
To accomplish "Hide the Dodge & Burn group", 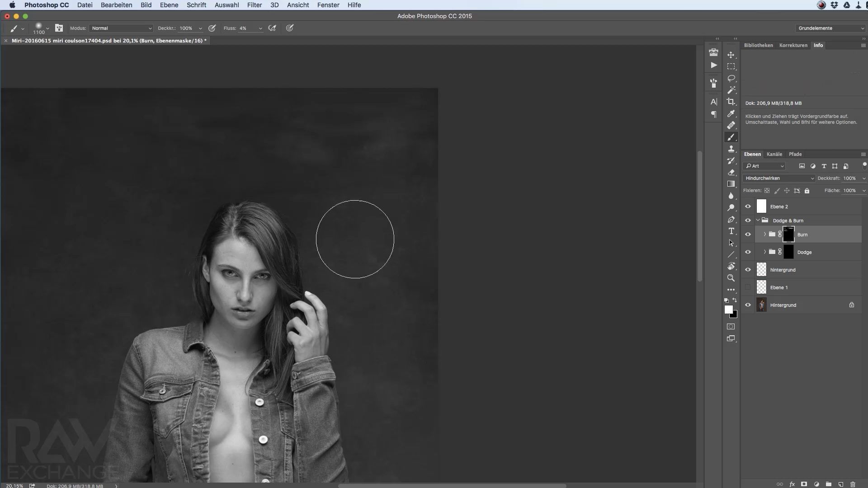I will point(748,221).
